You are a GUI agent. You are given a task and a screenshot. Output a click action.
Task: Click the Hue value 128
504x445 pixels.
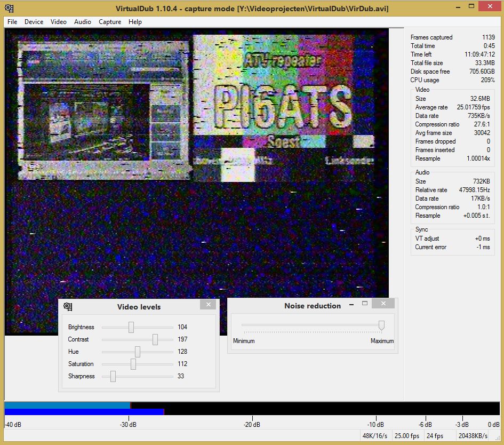182,352
